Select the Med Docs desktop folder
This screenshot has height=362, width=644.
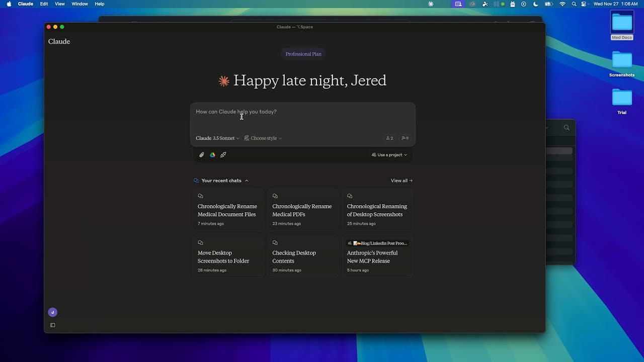[x=622, y=26]
